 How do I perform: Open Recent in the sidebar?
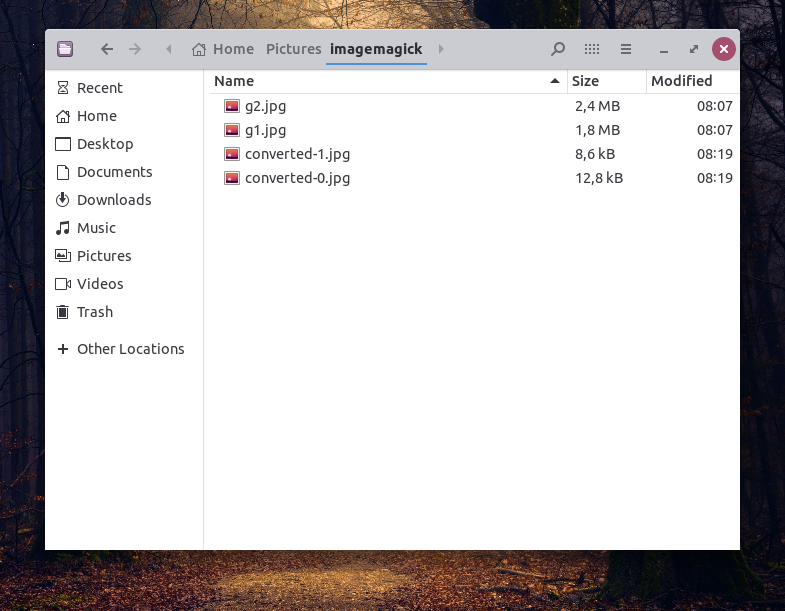click(124, 88)
